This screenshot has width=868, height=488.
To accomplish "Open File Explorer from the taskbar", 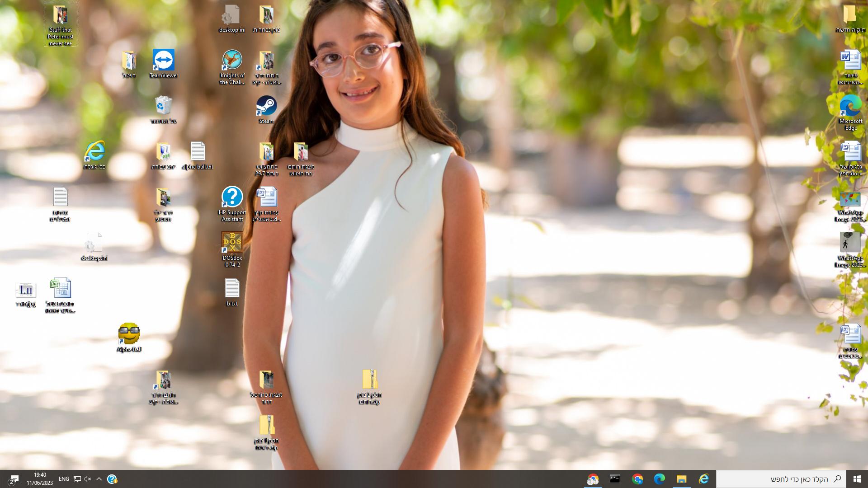I will coord(681,479).
